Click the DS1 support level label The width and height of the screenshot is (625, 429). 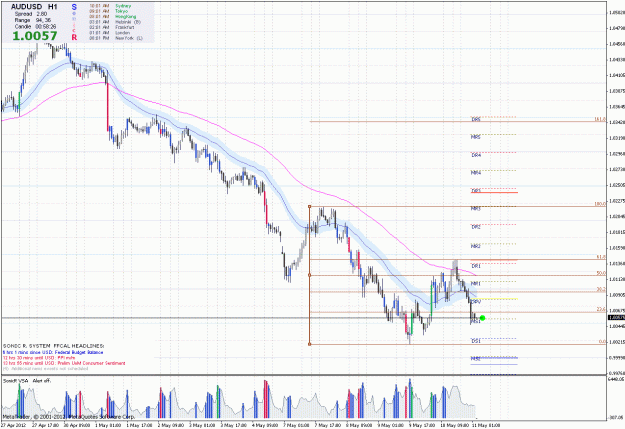[476, 341]
